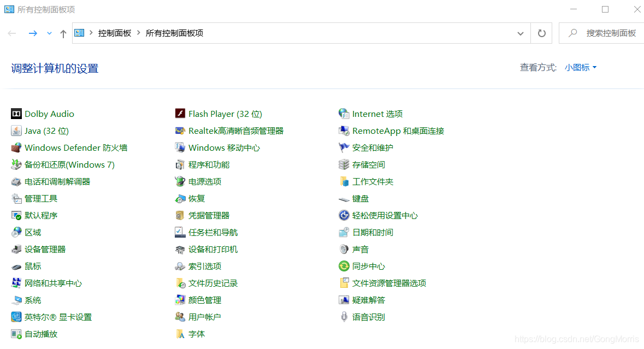644x349 pixels.
Task: Click the Forward navigation arrow
Action: click(x=33, y=33)
